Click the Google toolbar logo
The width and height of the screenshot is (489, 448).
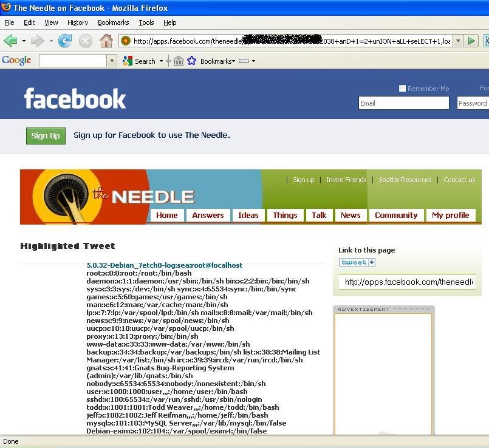coord(16,60)
